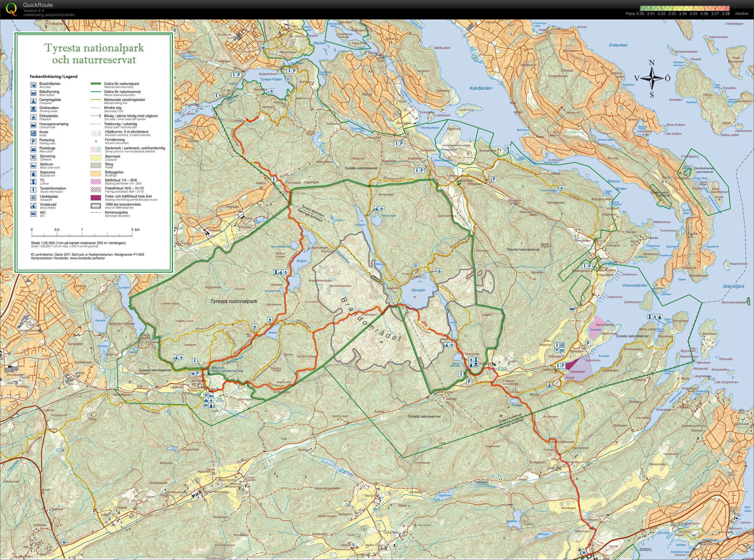
Task: Click the Kiosk legend icon
Action: (33, 133)
